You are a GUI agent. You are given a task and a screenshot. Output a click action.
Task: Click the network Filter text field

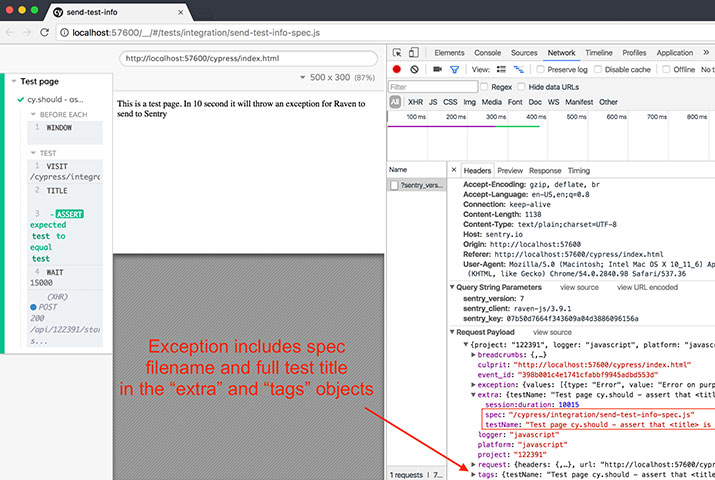pos(436,86)
